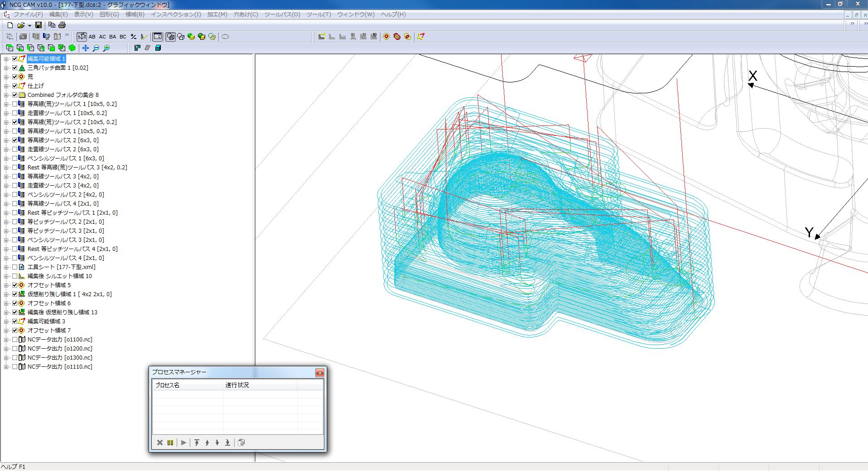Click the green-yellow shaded cubes icon
Image resolution: width=868 pixels, height=471 pixels.
click(x=191, y=37)
